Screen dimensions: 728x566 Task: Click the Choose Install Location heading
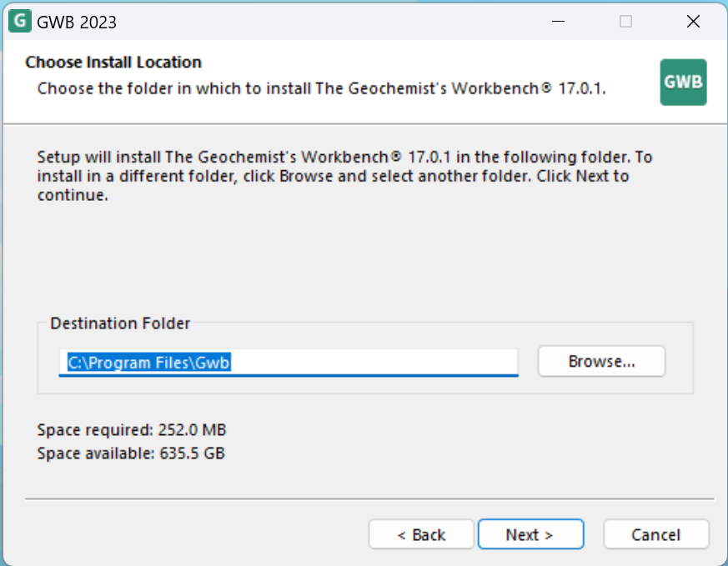click(113, 63)
